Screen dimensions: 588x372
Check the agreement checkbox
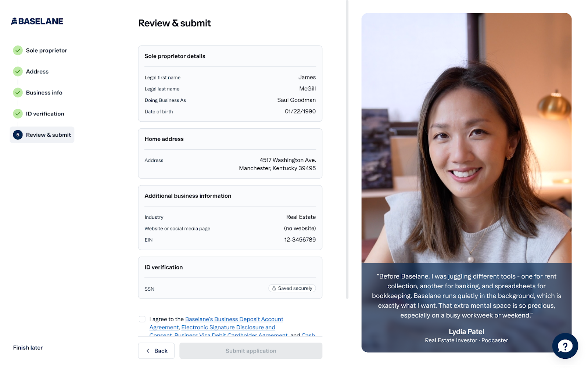click(x=142, y=319)
